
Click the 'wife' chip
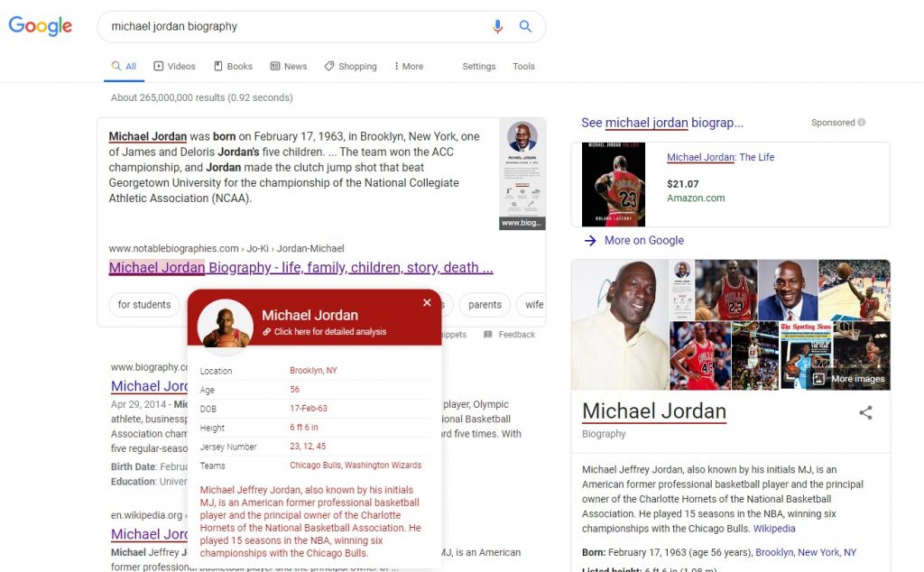click(x=533, y=305)
